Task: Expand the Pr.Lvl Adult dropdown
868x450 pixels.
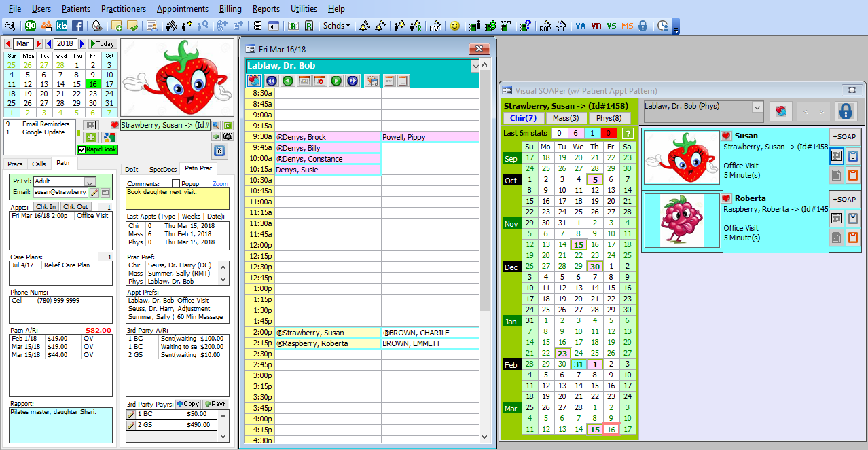Action: pyautogui.click(x=90, y=182)
